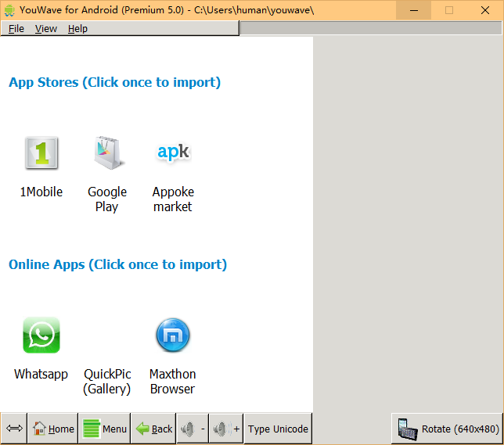Screen dimensions: 504x445
Task: Click the QuickPic (Gallery) label
Action: pyautogui.click(x=107, y=382)
